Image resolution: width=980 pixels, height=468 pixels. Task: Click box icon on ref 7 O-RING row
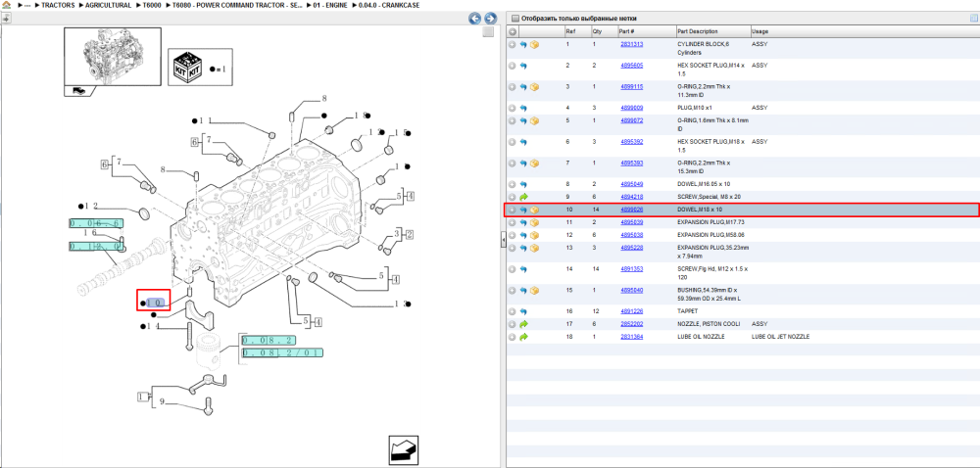pyautogui.click(x=534, y=163)
